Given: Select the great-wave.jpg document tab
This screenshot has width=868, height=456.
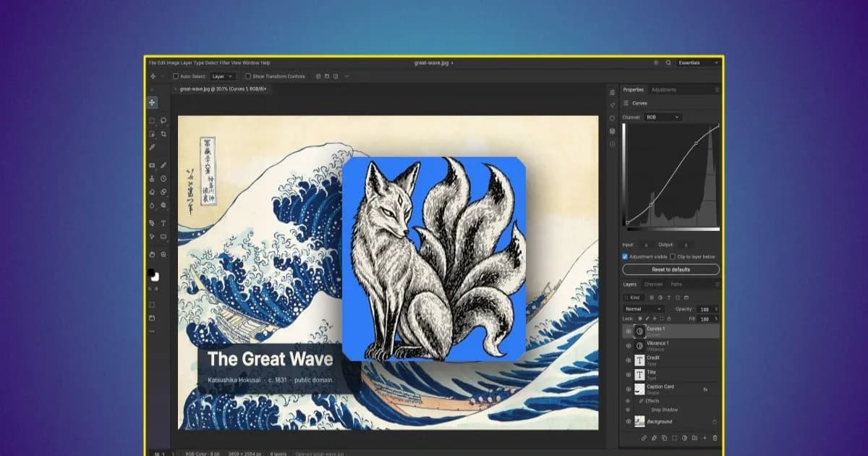Looking at the screenshot, I should click(223, 89).
